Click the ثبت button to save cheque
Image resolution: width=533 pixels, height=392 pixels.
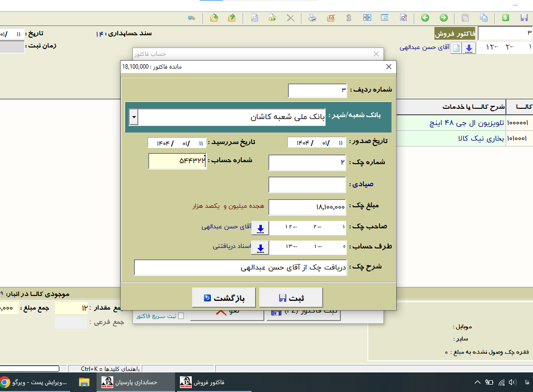coord(290,297)
